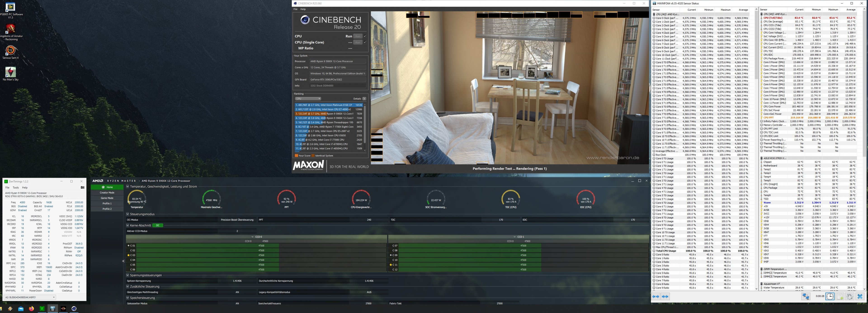Click the HWiNFO collapse columns arrows button
Viewport: 868px width, 313px height.
665,297
